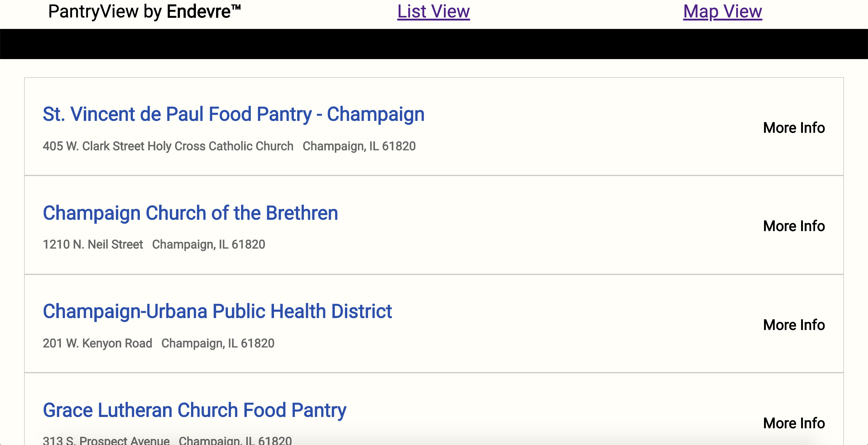Select the 1210 N. Neil Street address
Screen dimensions: 868x445
click(x=93, y=245)
